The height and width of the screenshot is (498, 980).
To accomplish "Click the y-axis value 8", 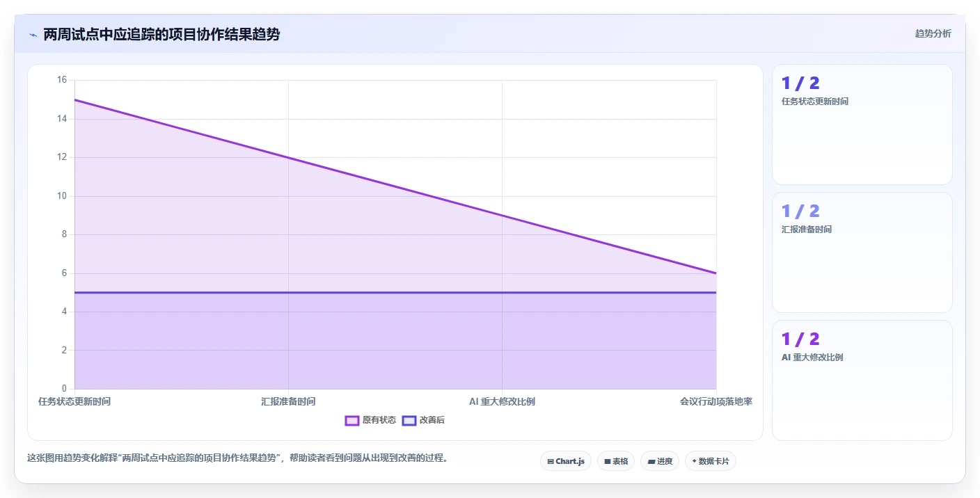I will tap(64, 234).
